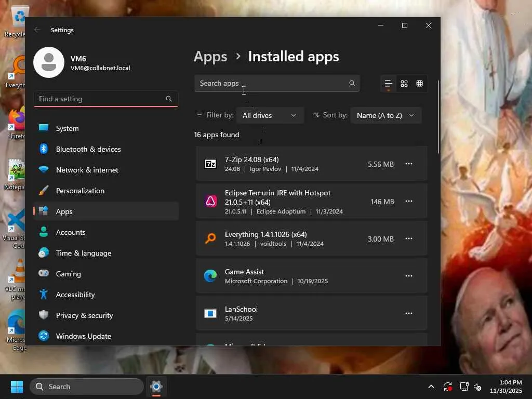532x399 pixels.
Task: Click the sync status tray icon
Action: [447, 387]
